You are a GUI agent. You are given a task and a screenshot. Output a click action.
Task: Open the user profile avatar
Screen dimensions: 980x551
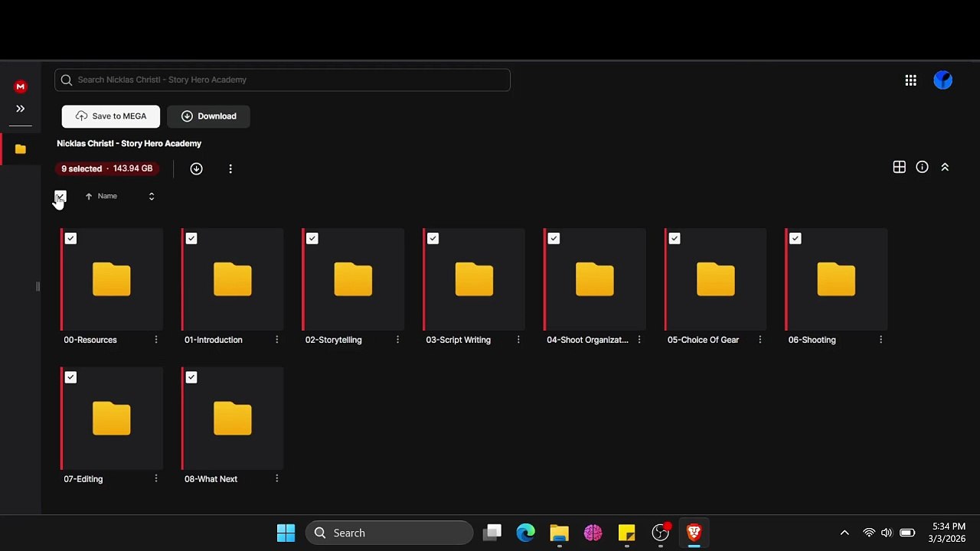[x=943, y=80]
